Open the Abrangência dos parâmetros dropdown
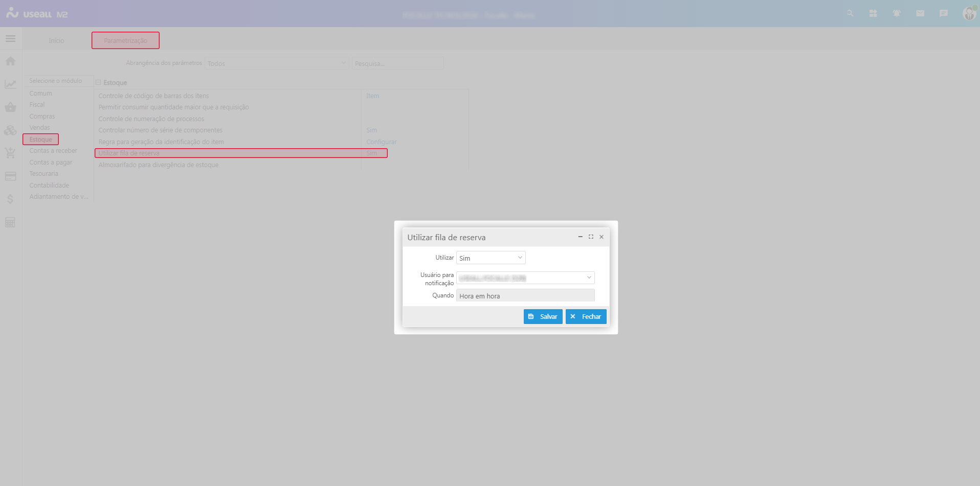This screenshot has width=980, height=486. [x=276, y=63]
